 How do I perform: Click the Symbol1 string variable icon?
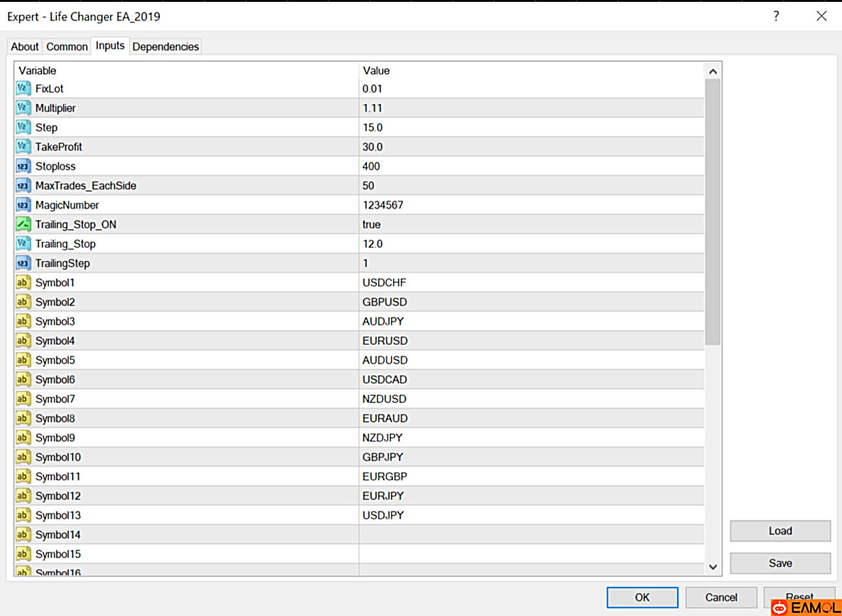coord(23,282)
